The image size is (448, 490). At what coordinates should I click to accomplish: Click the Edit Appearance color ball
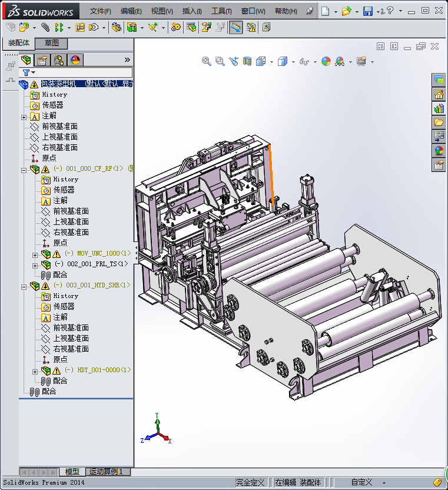326,61
